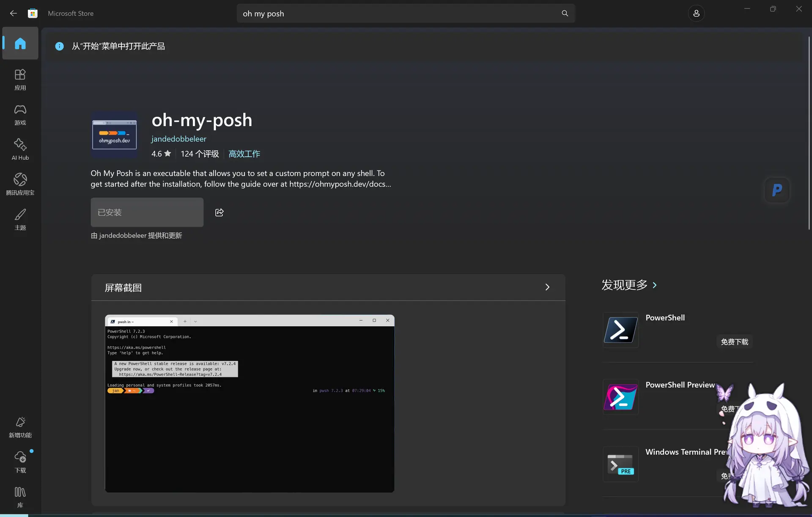Open AI Hub in the sidebar
Screen dimensions: 812x517
20,149
